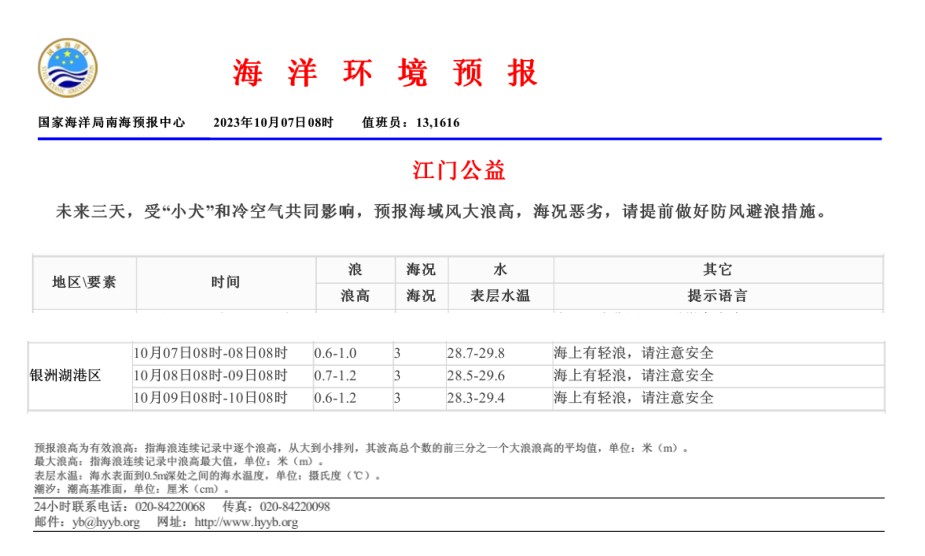Screen dimensions: 925x556
Task: Select the 银洲湖港区 region cell
Action: [x=66, y=376]
